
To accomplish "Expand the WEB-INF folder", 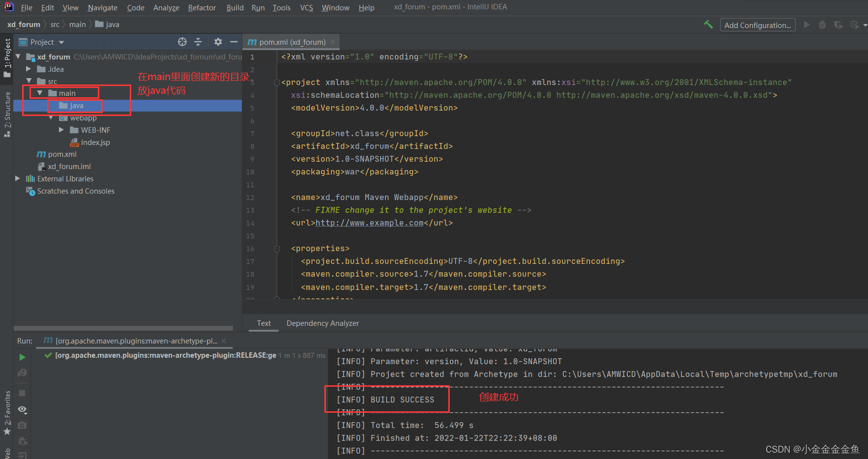I will [x=61, y=130].
